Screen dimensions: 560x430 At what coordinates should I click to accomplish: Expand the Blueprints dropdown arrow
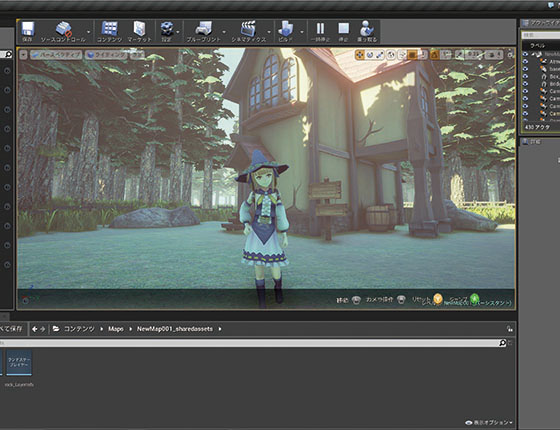pos(224,32)
